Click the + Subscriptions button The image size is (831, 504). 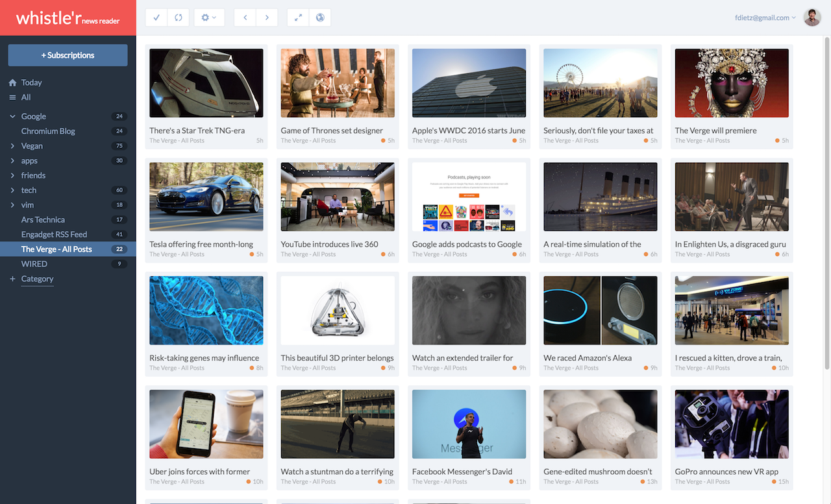click(68, 55)
